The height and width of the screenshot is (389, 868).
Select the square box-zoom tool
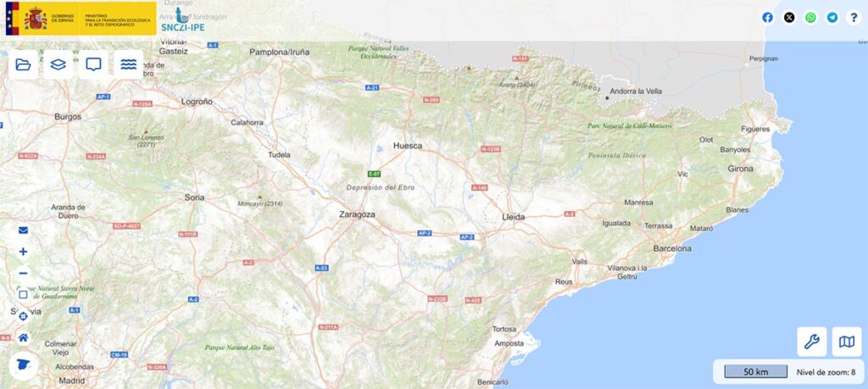pyautogui.click(x=23, y=294)
